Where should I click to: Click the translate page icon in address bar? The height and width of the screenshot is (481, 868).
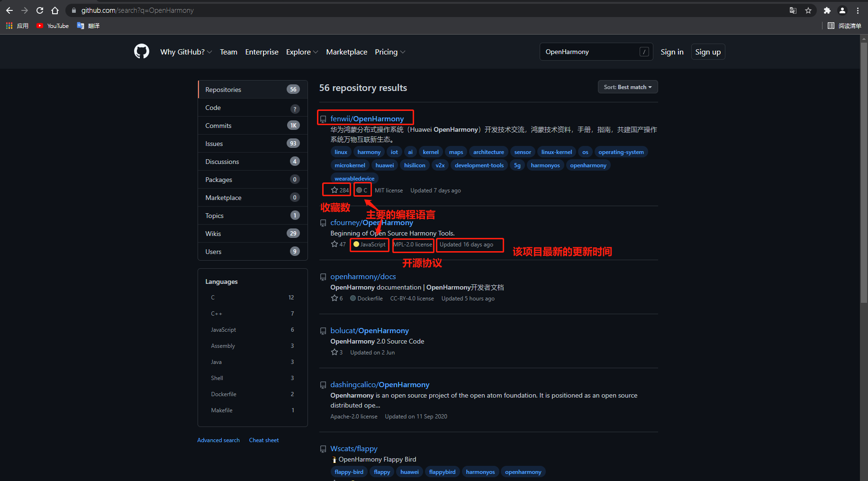pyautogui.click(x=793, y=10)
